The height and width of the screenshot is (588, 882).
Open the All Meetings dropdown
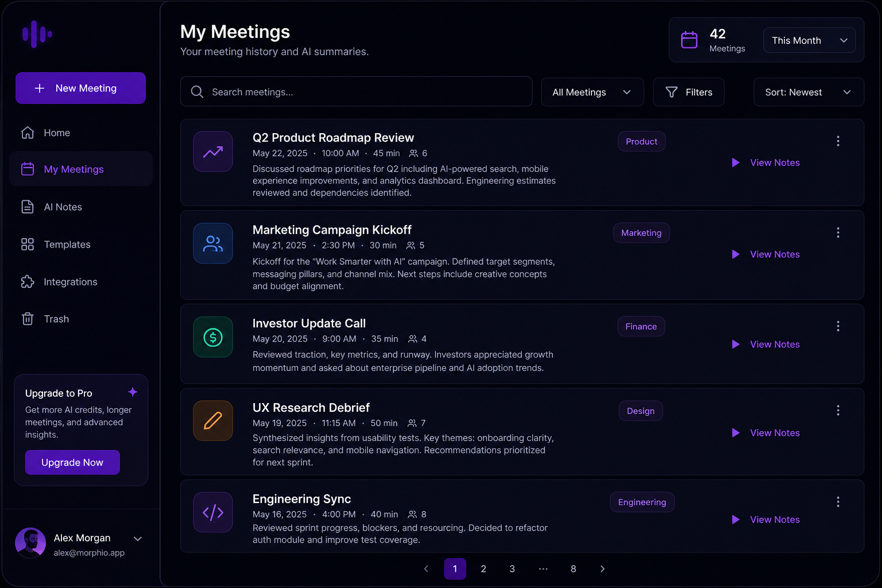[593, 92]
